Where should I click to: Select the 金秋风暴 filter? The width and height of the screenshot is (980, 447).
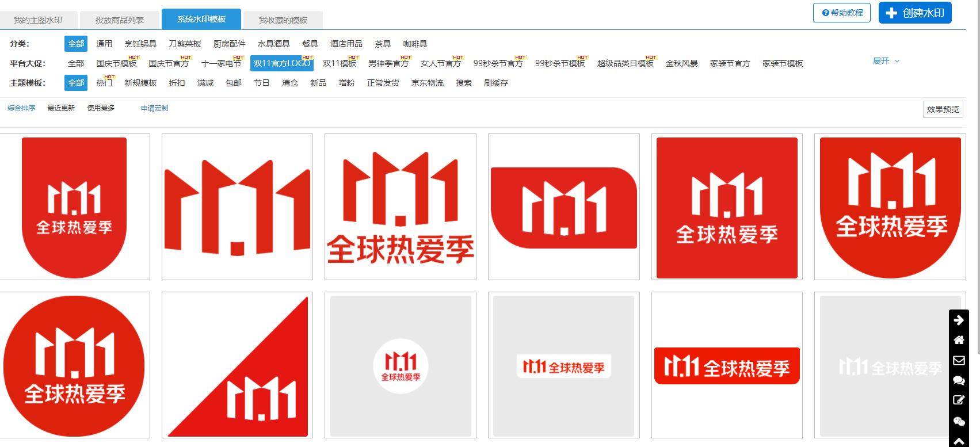682,63
